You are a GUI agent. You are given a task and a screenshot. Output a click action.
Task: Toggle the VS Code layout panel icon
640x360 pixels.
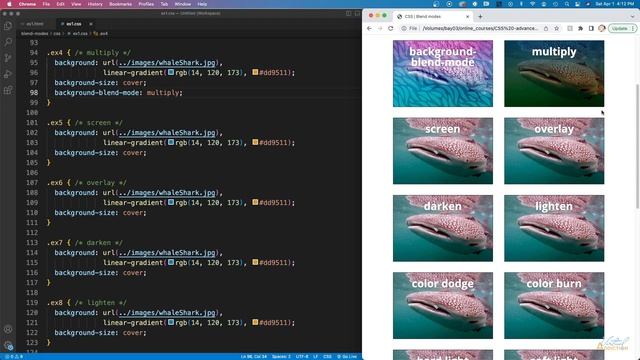(357, 13)
